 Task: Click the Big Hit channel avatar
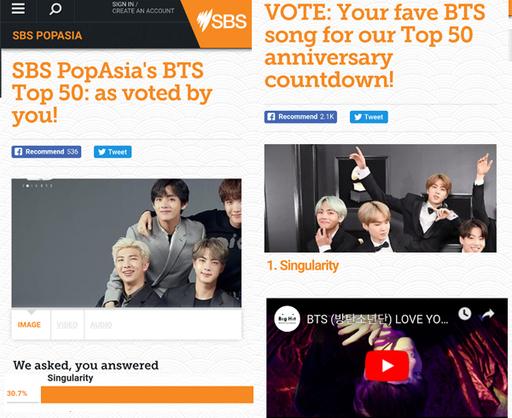(x=287, y=319)
